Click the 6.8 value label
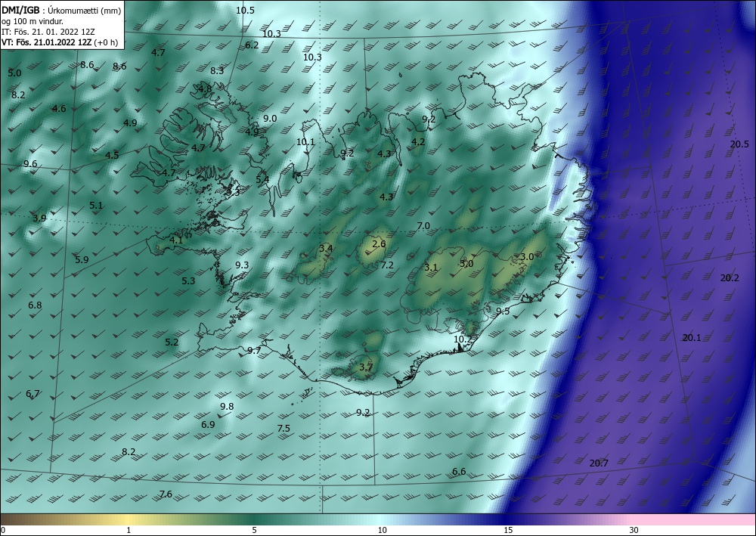 (x=35, y=305)
